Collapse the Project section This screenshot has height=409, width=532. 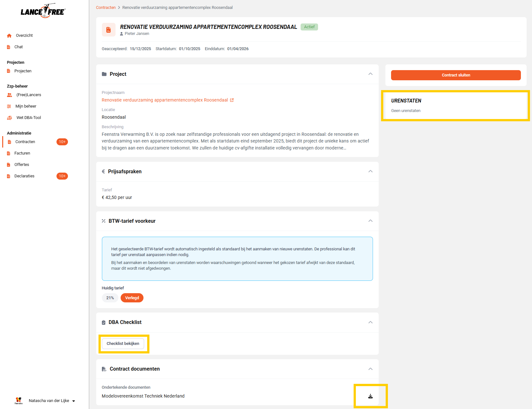coord(370,74)
